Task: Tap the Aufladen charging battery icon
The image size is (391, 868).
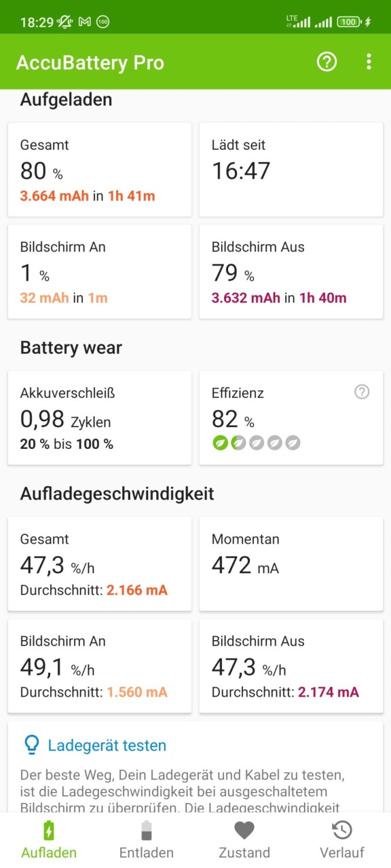Action: 49,830
